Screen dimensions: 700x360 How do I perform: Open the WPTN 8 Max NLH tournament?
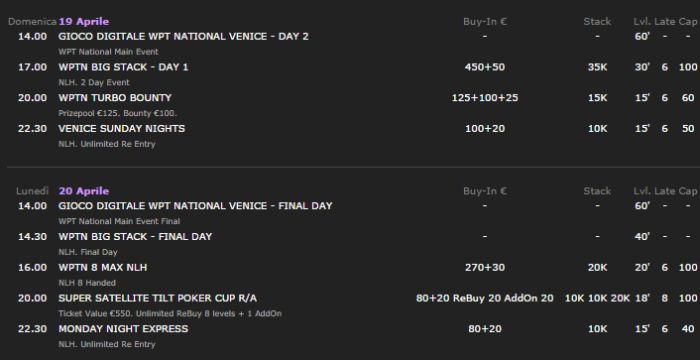pos(103,268)
